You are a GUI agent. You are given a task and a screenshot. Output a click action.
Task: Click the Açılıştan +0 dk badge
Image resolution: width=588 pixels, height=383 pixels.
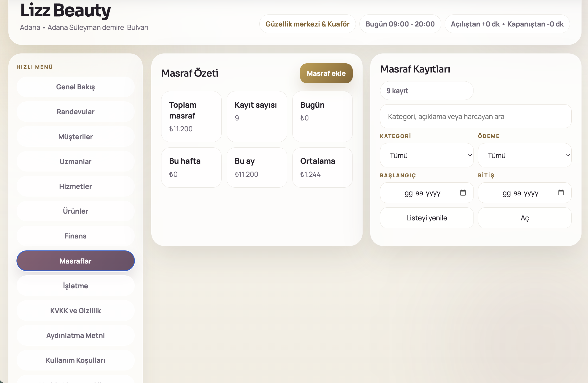point(507,24)
